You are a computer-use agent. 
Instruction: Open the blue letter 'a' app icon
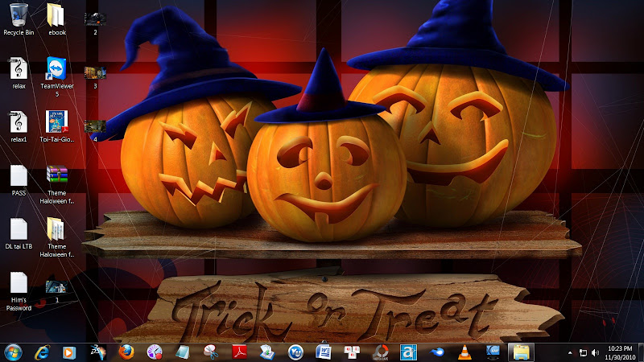pyautogui.click(x=408, y=352)
